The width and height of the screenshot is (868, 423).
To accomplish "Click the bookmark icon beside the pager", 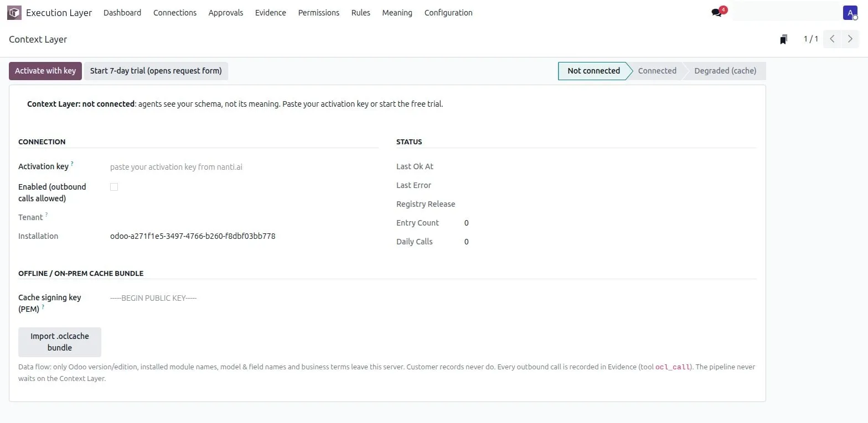I will (783, 39).
